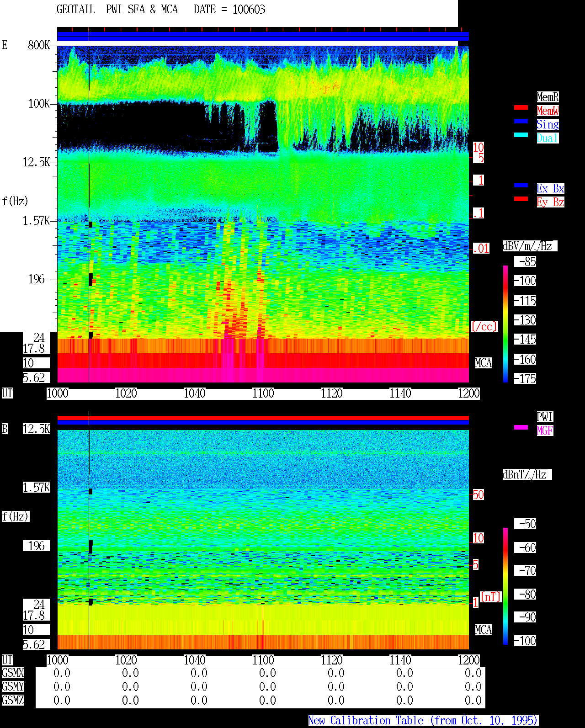Click the 800K frequency axis label
This screenshot has width=585, height=728.
point(39,45)
